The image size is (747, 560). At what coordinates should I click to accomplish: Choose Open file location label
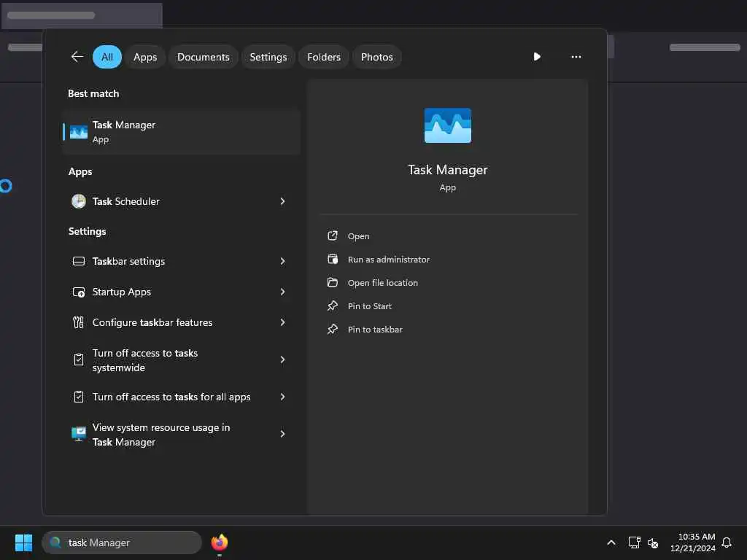coord(382,283)
